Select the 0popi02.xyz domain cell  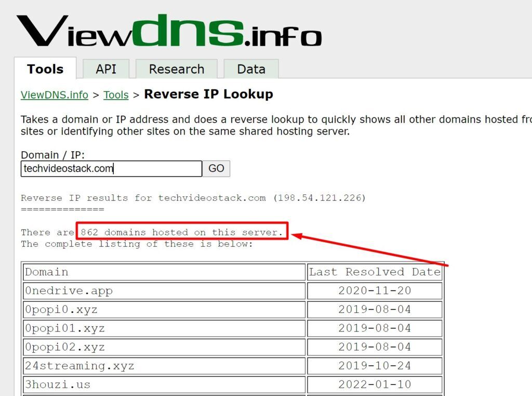(x=165, y=347)
